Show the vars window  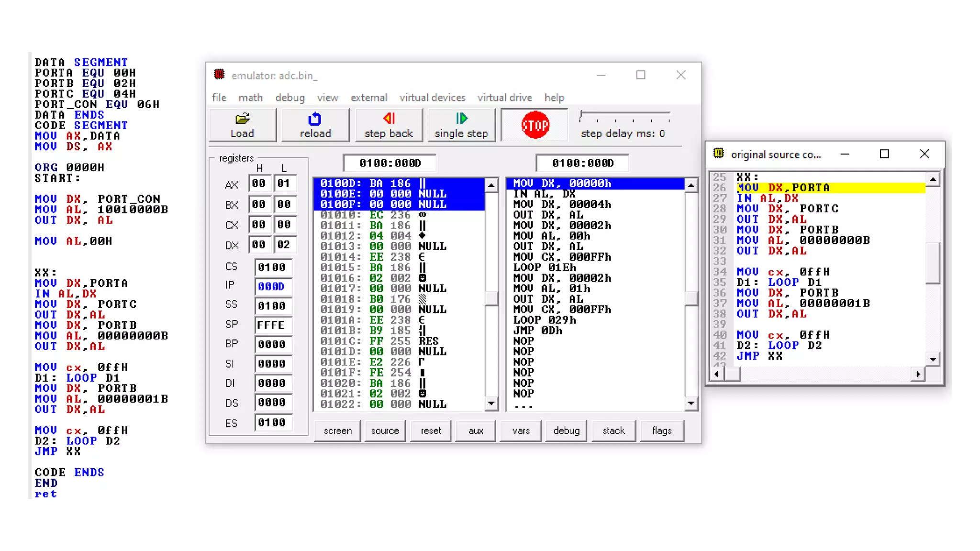click(521, 430)
